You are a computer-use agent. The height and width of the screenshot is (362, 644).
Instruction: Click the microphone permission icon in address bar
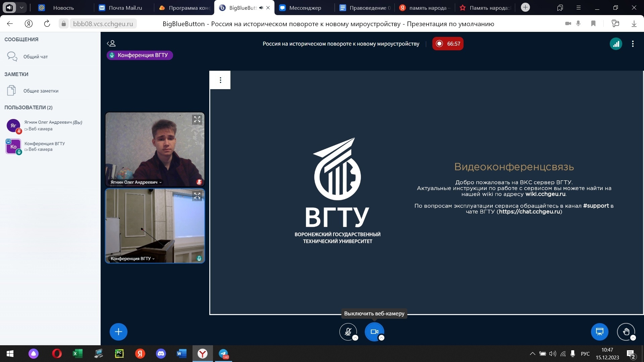[x=578, y=23]
